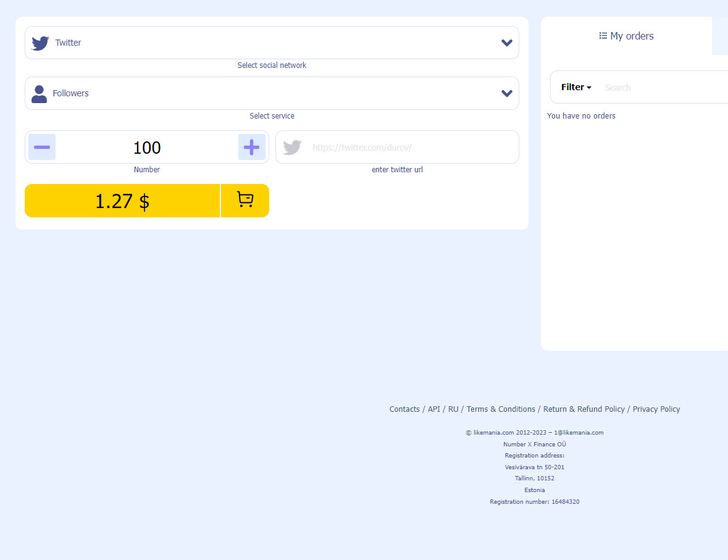Increase the number with the plus button

[x=252, y=147]
